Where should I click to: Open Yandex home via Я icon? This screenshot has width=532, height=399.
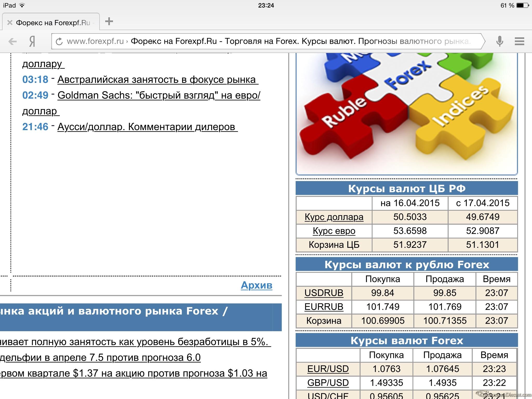point(32,41)
